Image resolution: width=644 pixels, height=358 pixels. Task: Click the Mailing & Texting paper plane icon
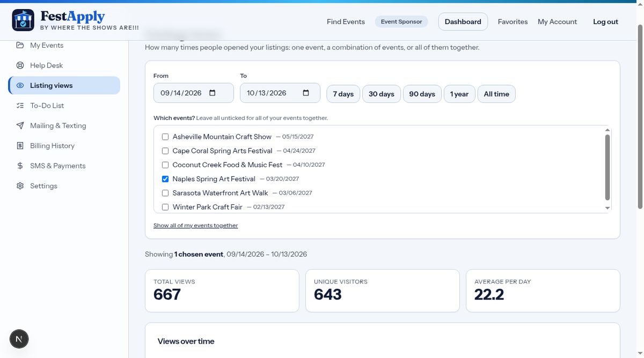(x=20, y=125)
